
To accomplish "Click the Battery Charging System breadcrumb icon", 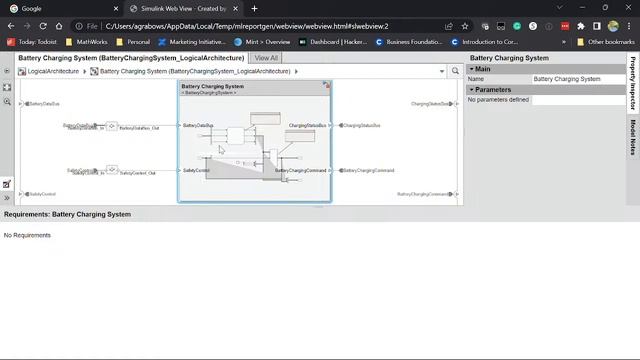I will pos(94,71).
